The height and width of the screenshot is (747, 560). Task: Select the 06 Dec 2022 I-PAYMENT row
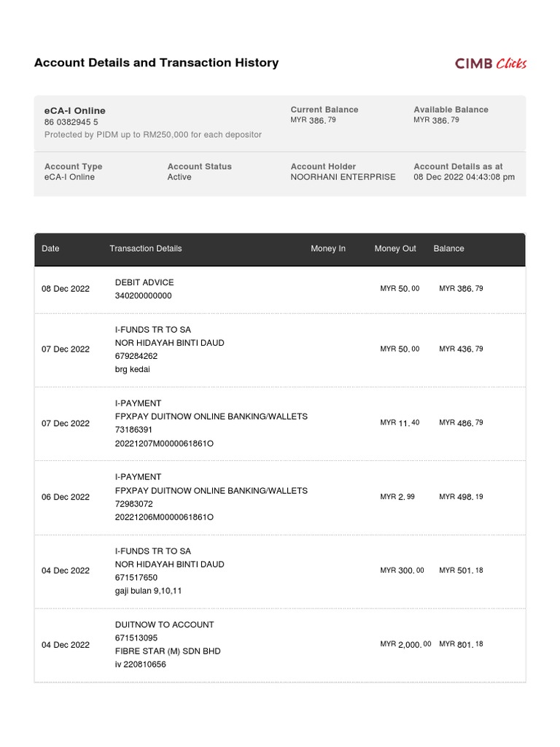[x=280, y=498]
